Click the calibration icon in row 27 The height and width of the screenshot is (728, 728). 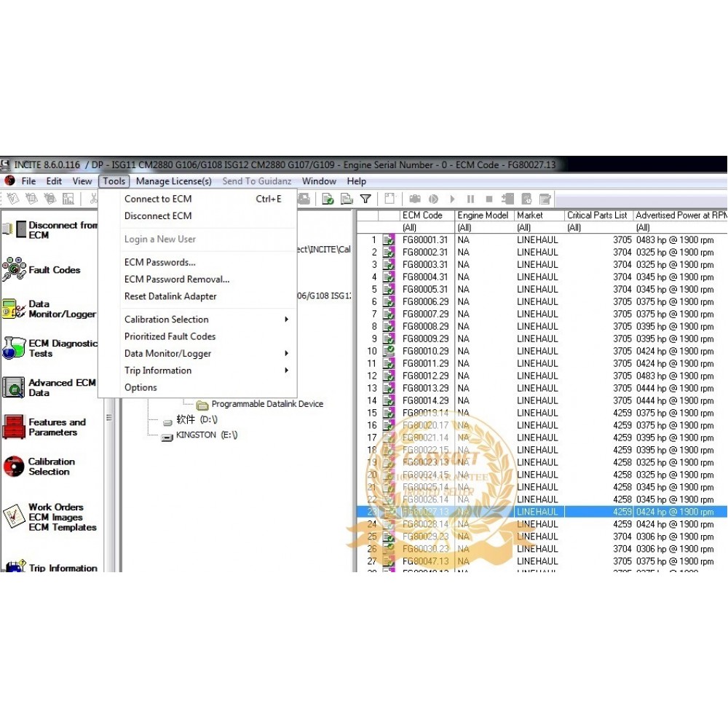pyautogui.click(x=389, y=561)
